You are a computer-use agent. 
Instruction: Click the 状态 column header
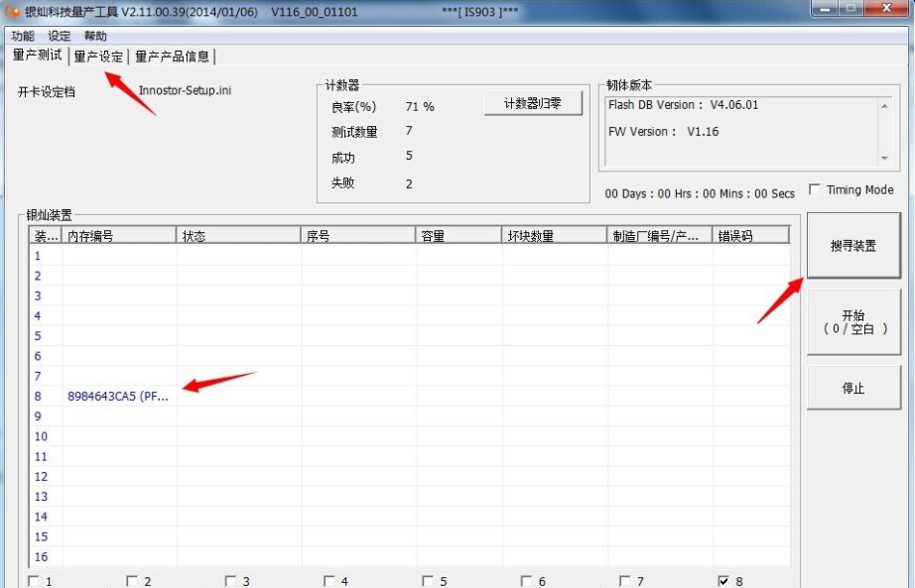(238, 236)
